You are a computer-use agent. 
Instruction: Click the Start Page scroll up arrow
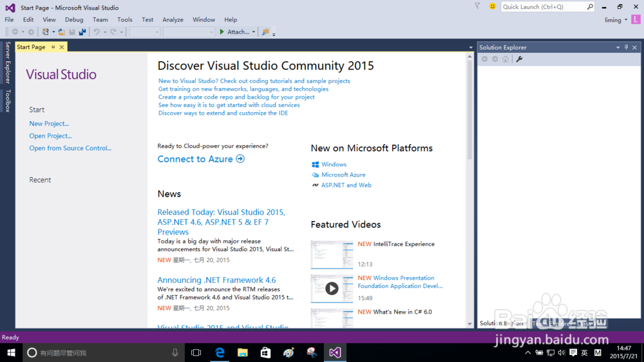coord(470,57)
